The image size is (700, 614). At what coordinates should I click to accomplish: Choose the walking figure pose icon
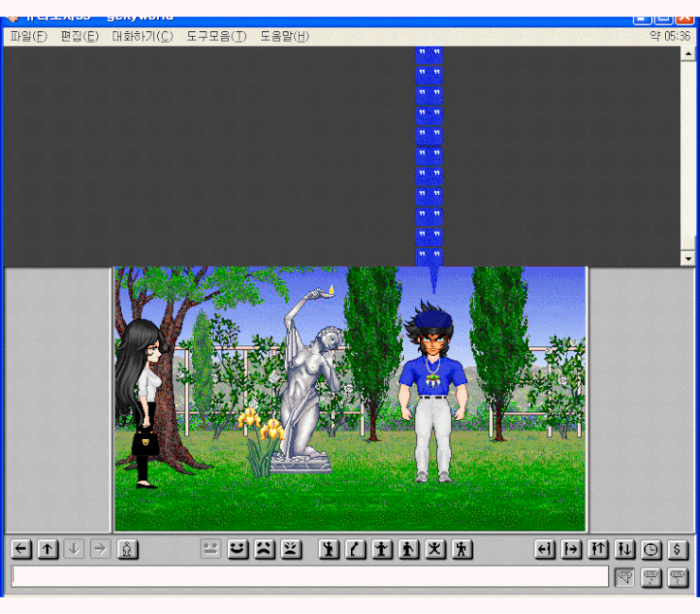pos(462,549)
